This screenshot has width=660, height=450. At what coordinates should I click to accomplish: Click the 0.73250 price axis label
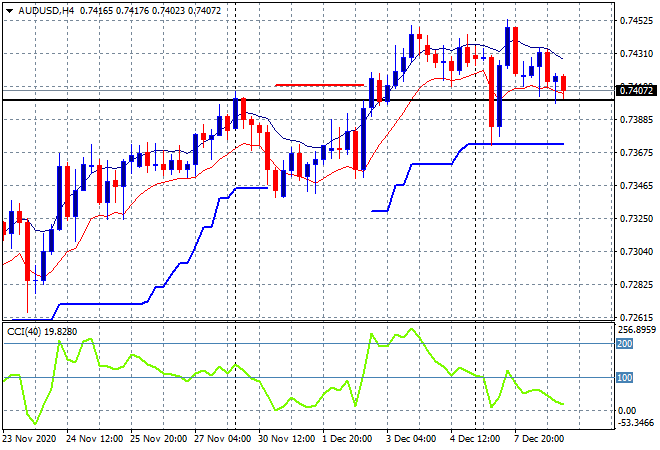(636, 218)
